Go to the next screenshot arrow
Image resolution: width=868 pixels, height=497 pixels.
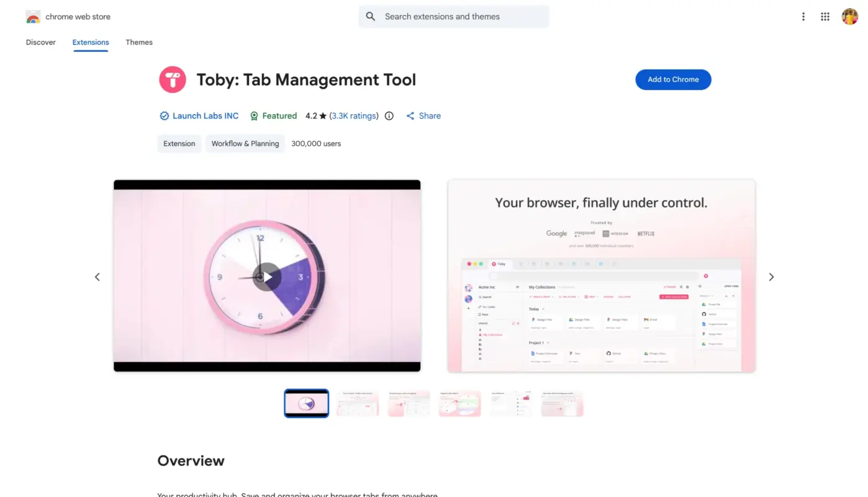pos(771,277)
